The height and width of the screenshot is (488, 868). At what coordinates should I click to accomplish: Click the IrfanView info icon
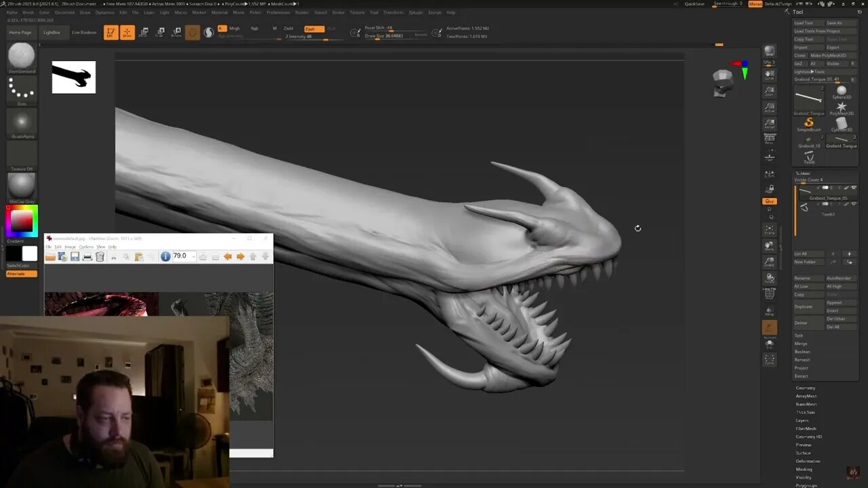click(x=165, y=256)
